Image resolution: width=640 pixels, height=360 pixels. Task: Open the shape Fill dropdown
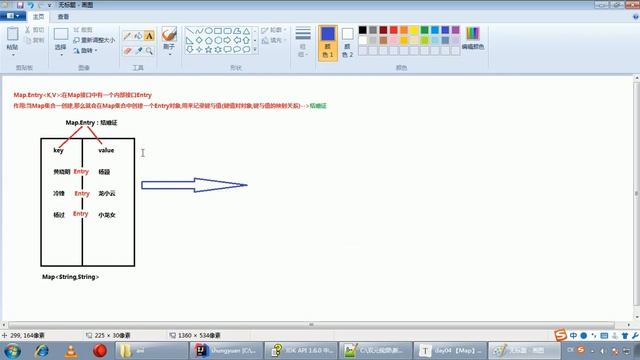[273, 40]
